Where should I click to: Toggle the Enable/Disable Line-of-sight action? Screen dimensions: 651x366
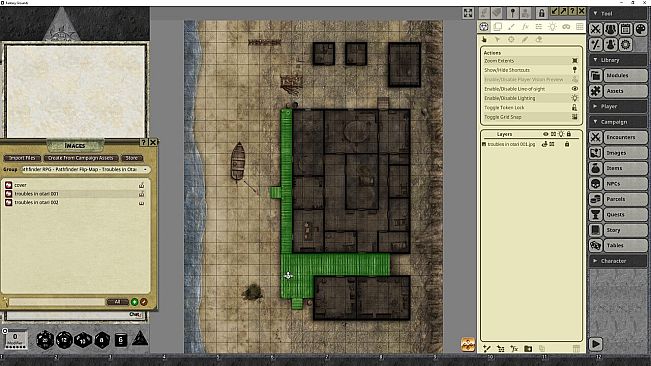click(x=531, y=89)
